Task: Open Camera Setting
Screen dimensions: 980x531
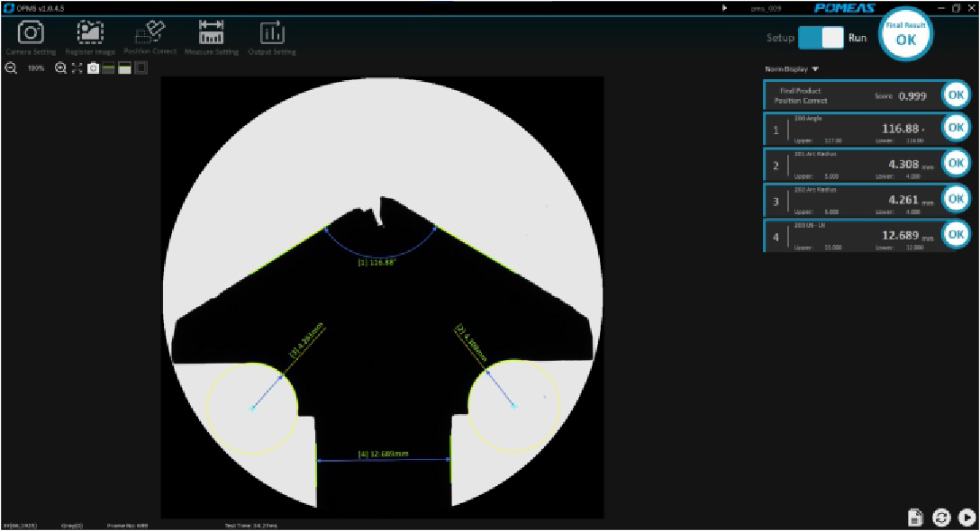Action: [x=31, y=38]
